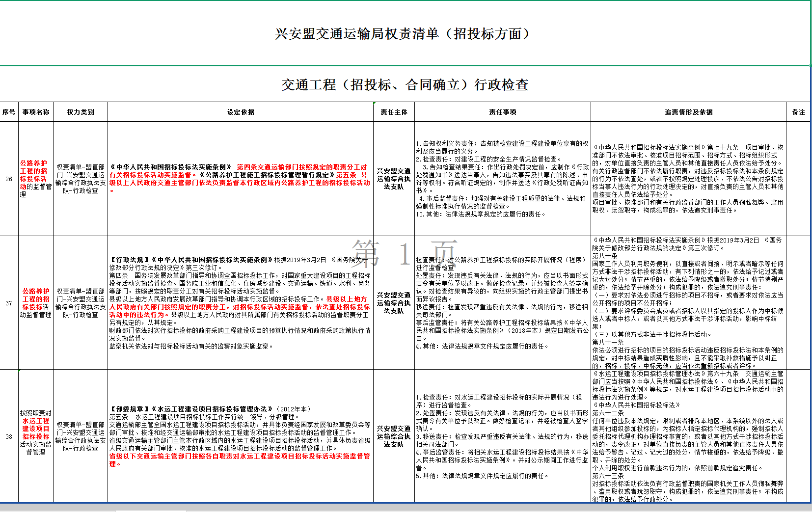
Task: Click row 37 责任主体 cell 兴安盟交通运输综合执法支队
Action: point(394,303)
